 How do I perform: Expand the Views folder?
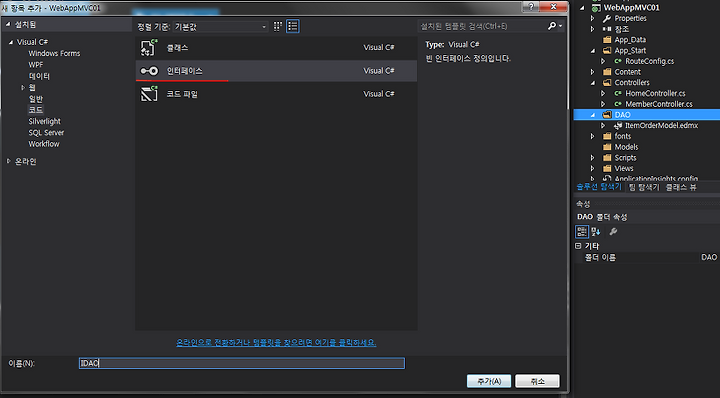(592, 168)
